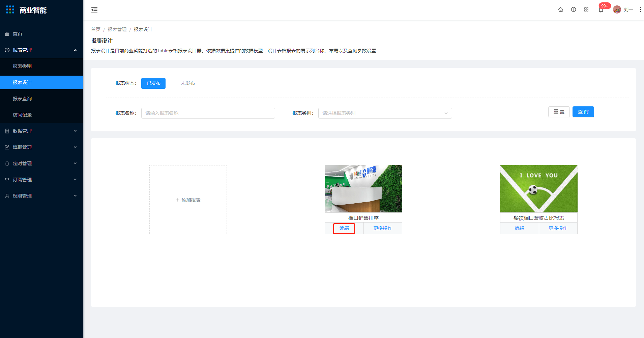The height and width of the screenshot is (338, 644).
Task: Click the 填报管理 edit icon in sidebar
Action: tap(7, 147)
